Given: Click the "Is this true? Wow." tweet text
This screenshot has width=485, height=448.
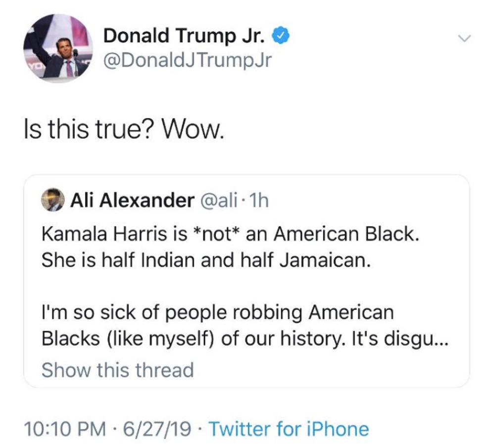Looking at the screenshot, I should [x=124, y=132].
